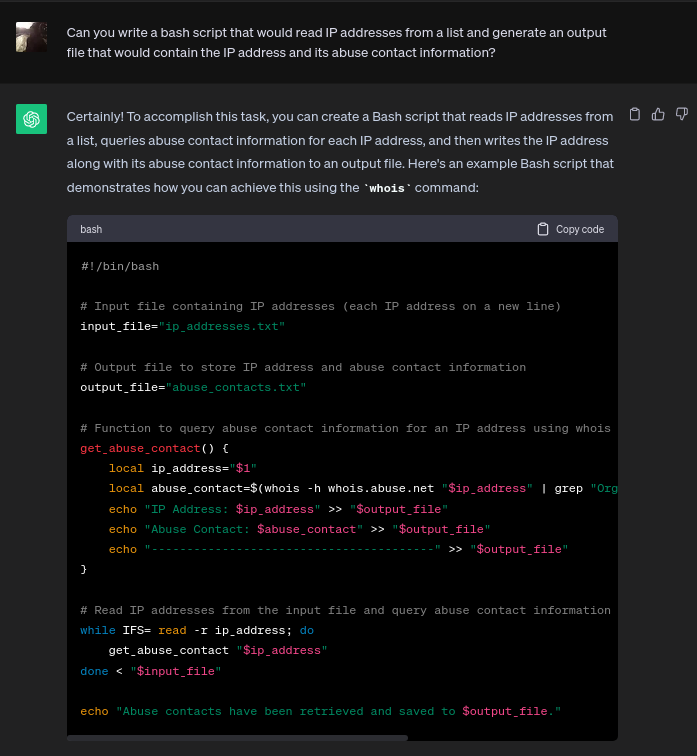Image resolution: width=697 pixels, height=756 pixels.
Task: Click the get_abuse_contact() function definition
Action: [154, 448]
